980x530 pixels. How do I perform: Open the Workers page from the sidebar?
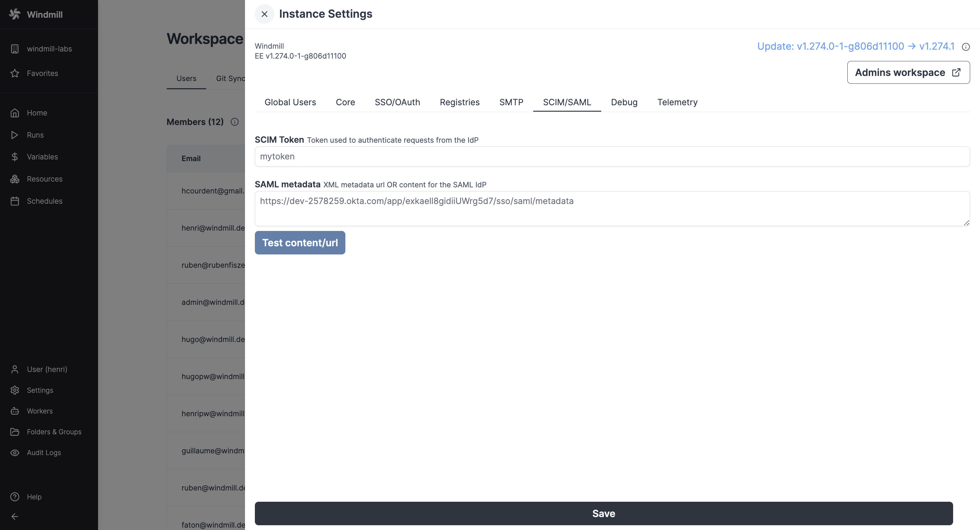click(x=39, y=411)
